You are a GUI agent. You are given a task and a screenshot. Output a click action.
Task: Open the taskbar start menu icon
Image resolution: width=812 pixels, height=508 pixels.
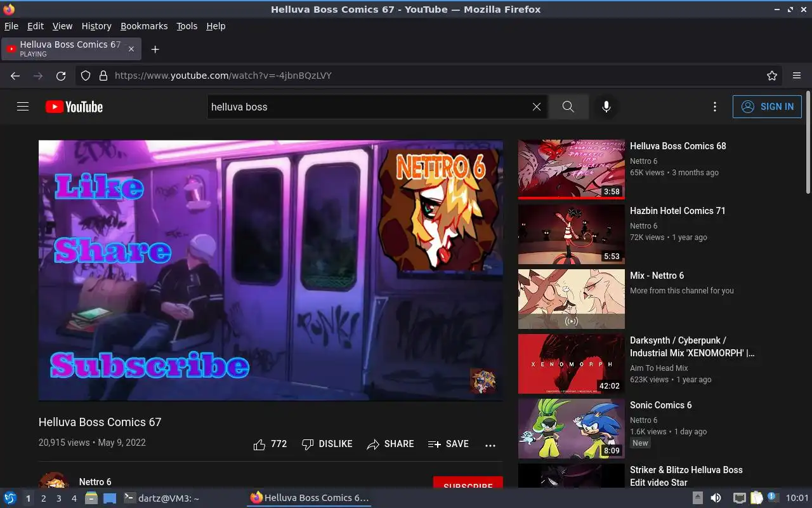(x=10, y=498)
